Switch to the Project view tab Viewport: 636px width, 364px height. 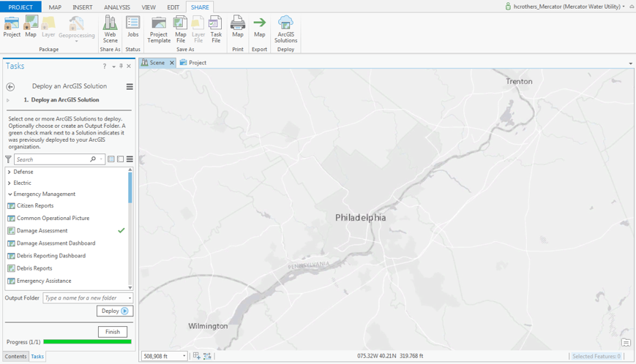(193, 63)
